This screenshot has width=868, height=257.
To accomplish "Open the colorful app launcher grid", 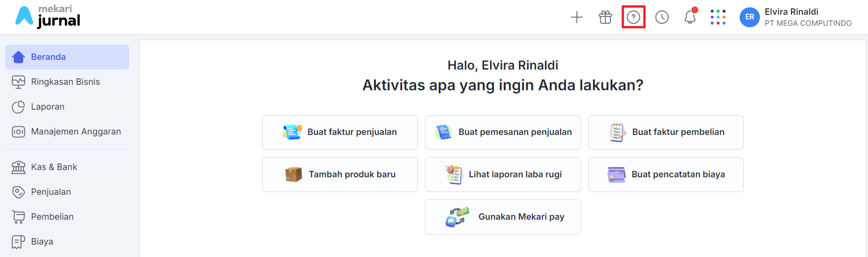I will pos(718,17).
